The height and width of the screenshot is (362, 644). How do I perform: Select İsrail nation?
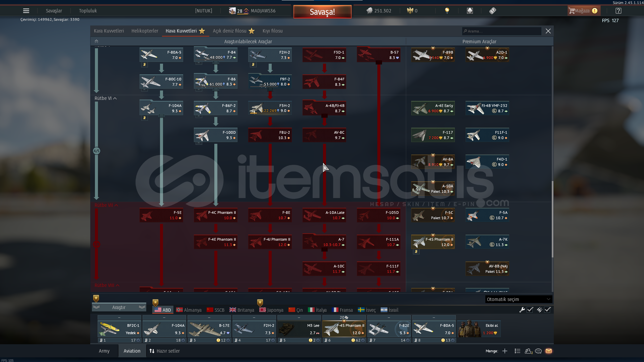pos(390,310)
